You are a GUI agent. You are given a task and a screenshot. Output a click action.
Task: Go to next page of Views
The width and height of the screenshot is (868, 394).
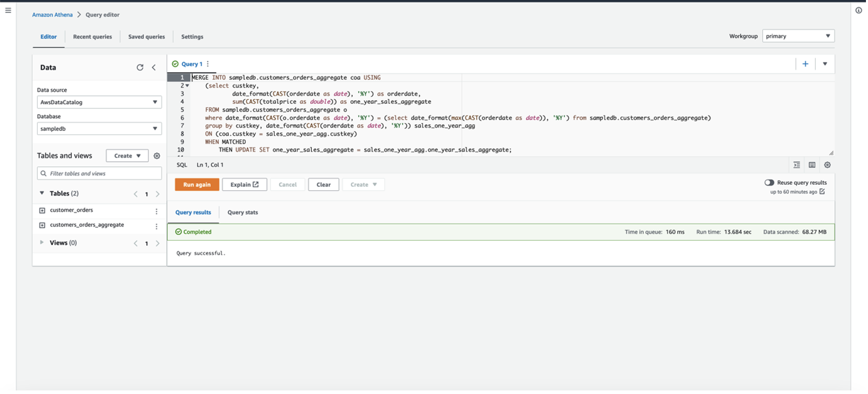158,244
